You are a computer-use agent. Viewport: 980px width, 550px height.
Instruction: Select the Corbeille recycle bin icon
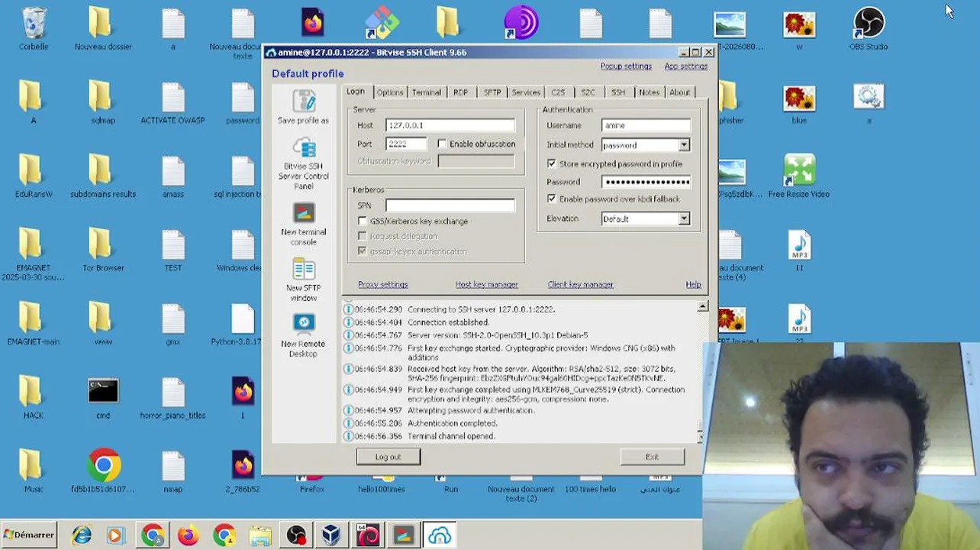click(34, 29)
